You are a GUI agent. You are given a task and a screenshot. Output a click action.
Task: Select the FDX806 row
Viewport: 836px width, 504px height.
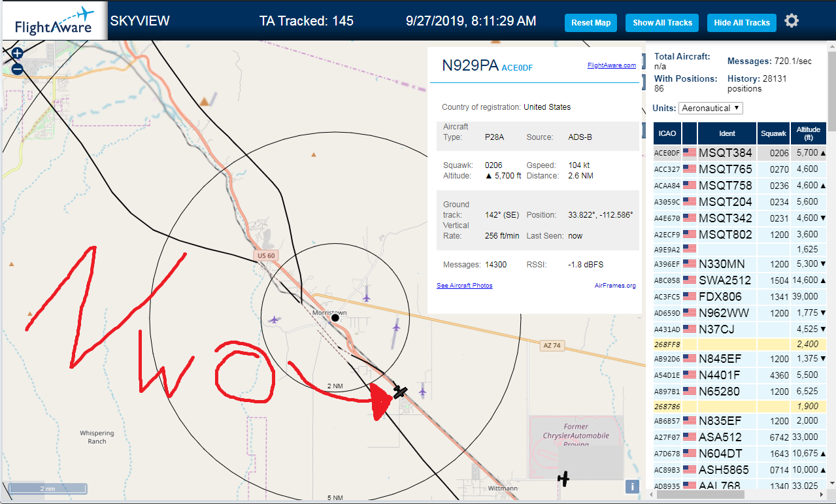coord(740,297)
